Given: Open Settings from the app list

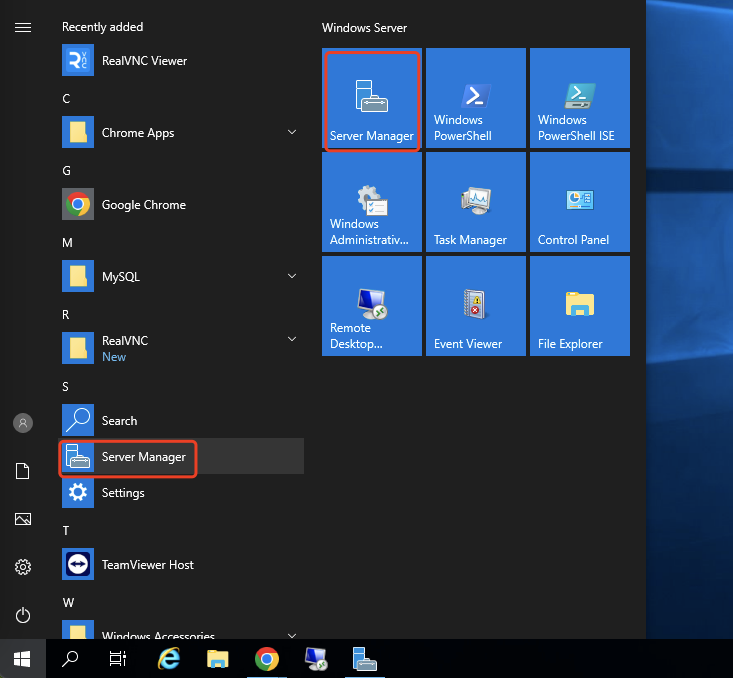Looking at the screenshot, I should pyautogui.click(x=182, y=492).
